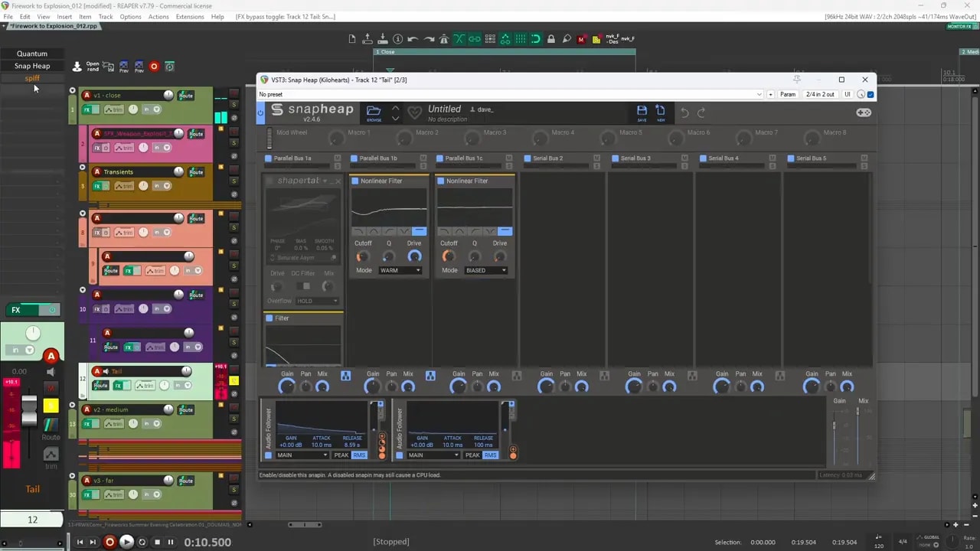Toggle the snap magnet icon in toolbar
Screen dimensions: 980x551
pos(536,39)
